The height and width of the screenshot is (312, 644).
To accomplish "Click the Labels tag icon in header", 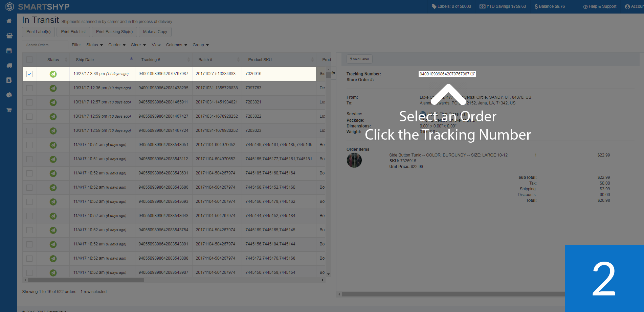I will click(x=434, y=6).
